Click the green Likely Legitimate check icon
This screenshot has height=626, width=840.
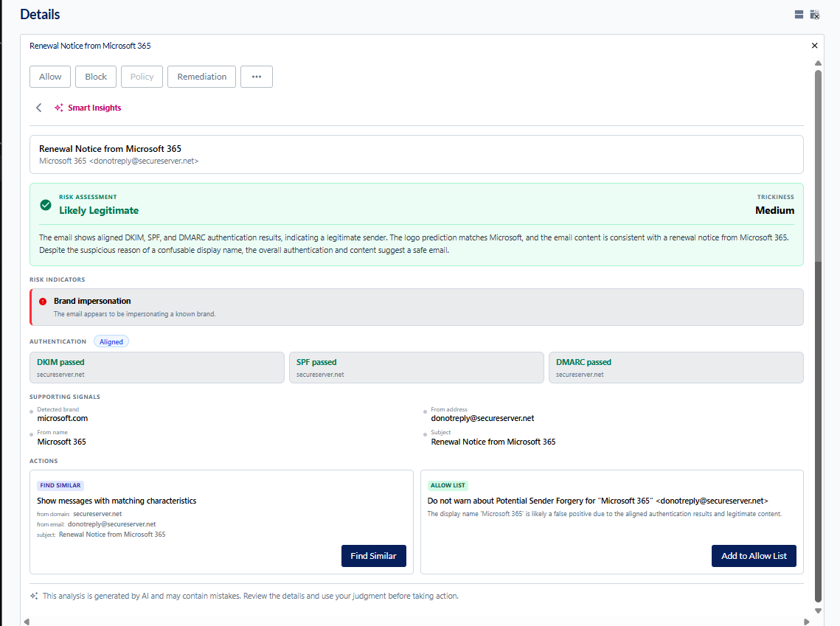coord(46,204)
